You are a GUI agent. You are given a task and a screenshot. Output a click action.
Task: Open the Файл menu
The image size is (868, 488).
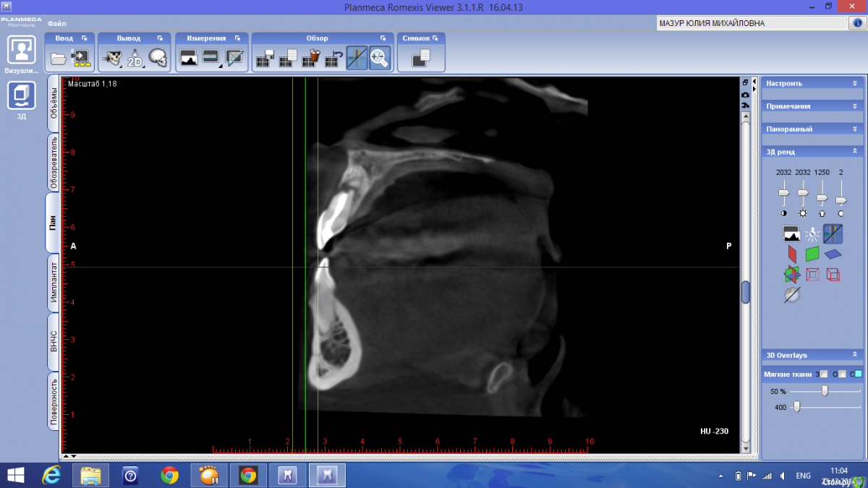[x=57, y=23]
